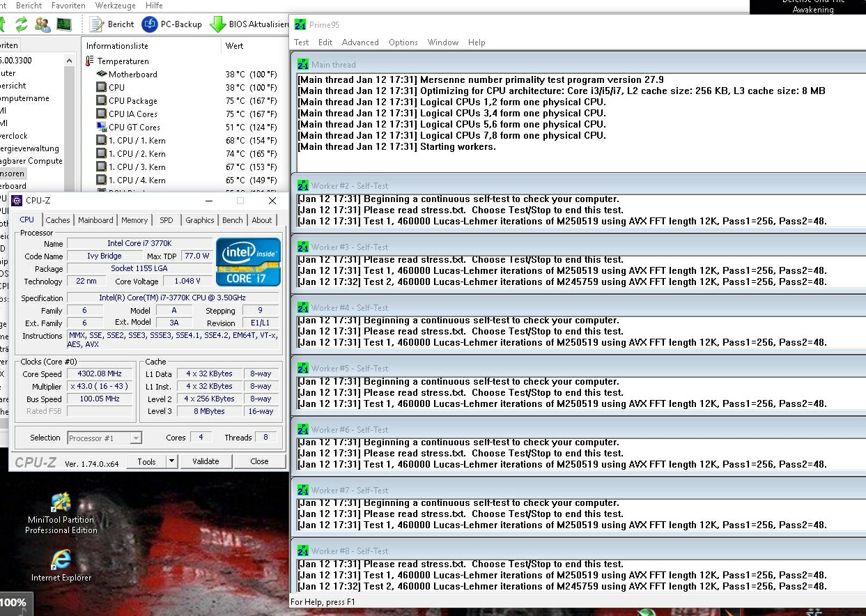The width and height of the screenshot is (866, 616).
Task: Click the CPU-Z title bar icon
Action: tap(17, 201)
